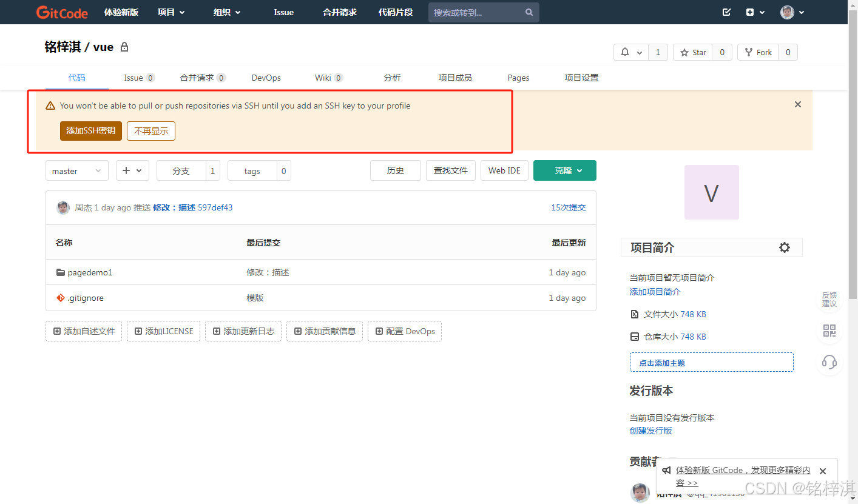Screen dimensions: 858x504
Task: Select the 代码 tab
Action: (76, 78)
